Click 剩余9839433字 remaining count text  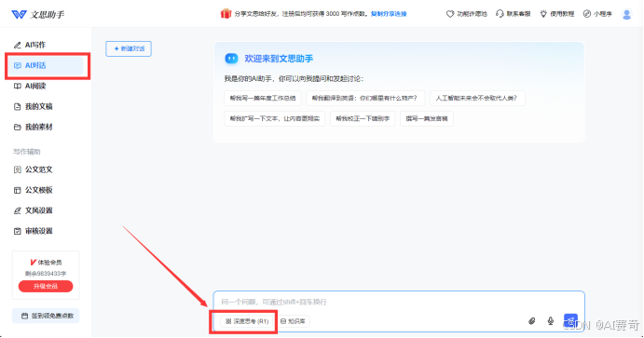coord(46,274)
